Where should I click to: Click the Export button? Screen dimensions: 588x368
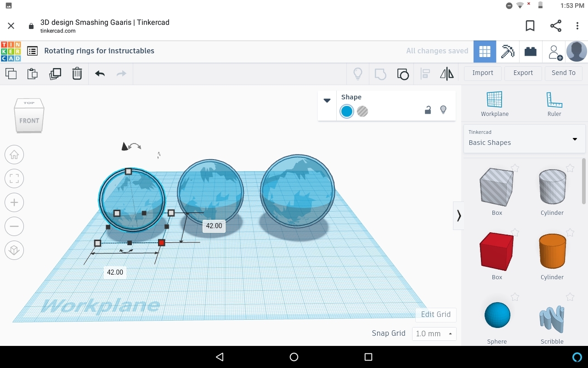pyautogui.click(x=523, y=73)
